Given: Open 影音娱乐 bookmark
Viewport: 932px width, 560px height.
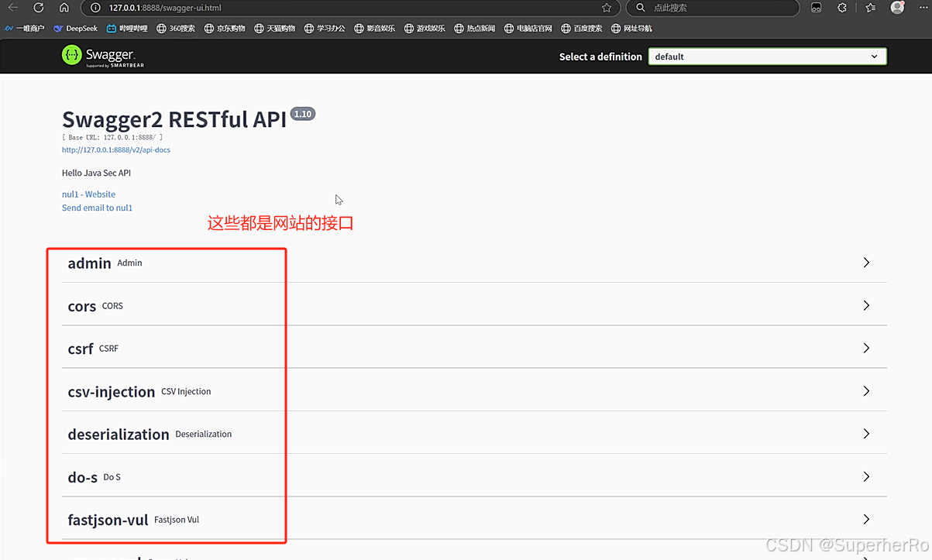Looking at the screenshot, I should click(375, 29).
